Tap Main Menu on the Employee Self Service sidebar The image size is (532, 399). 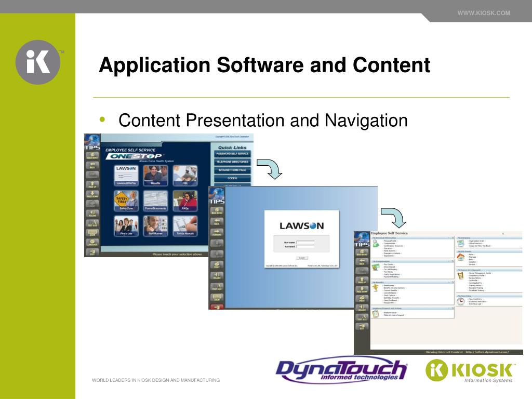pos(362,252)
